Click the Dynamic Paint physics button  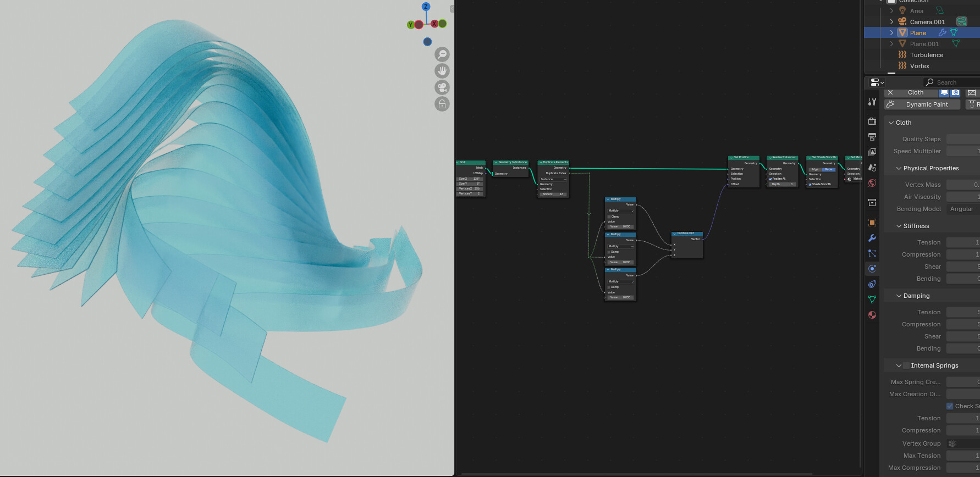click(922, 104)
